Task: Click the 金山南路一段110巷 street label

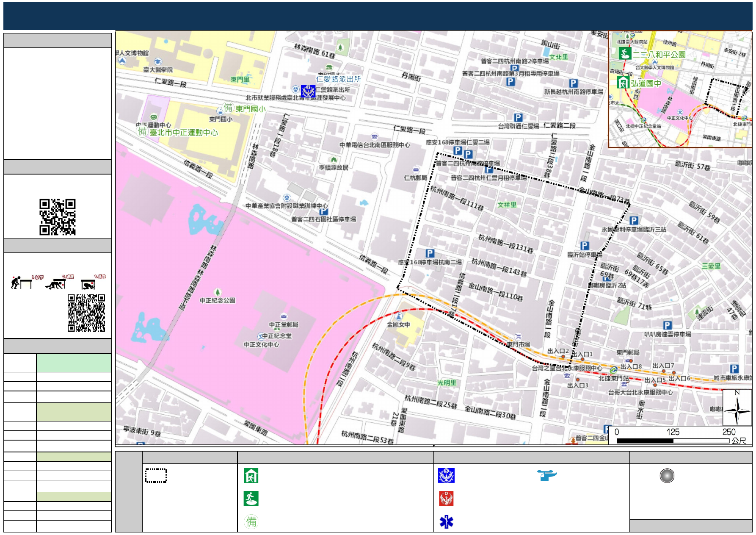Action: tap(496, 291)
